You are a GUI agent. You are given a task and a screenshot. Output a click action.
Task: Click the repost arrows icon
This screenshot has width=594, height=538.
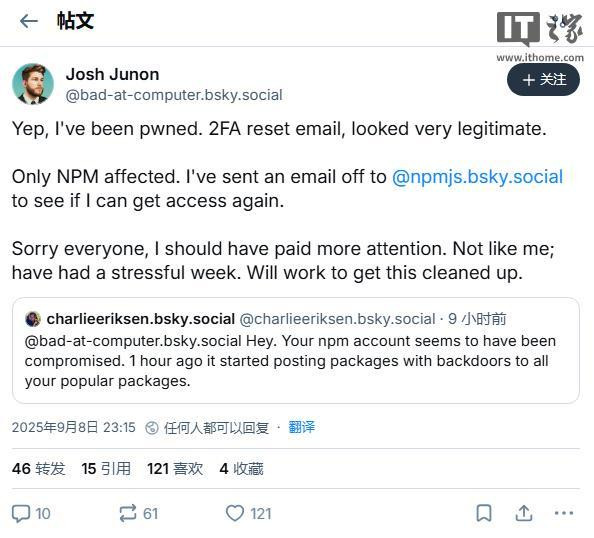pyautogui.click(x=127, y=514)
